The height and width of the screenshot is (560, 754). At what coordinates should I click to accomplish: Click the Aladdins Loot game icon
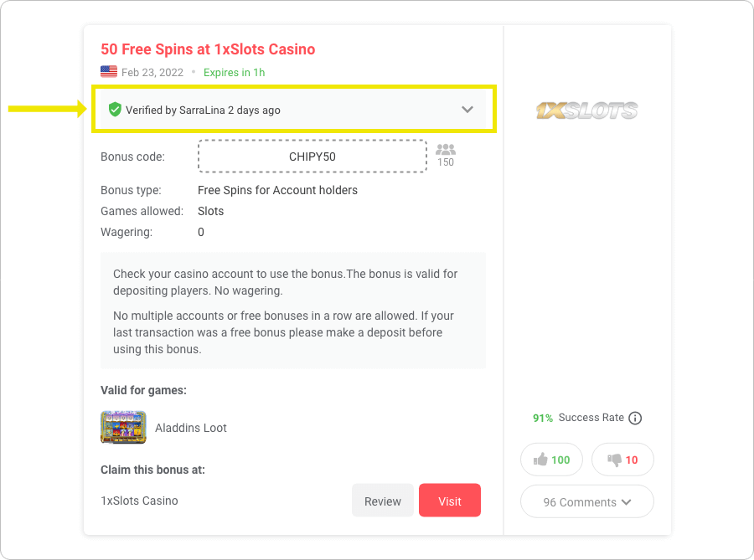[123, 427]
